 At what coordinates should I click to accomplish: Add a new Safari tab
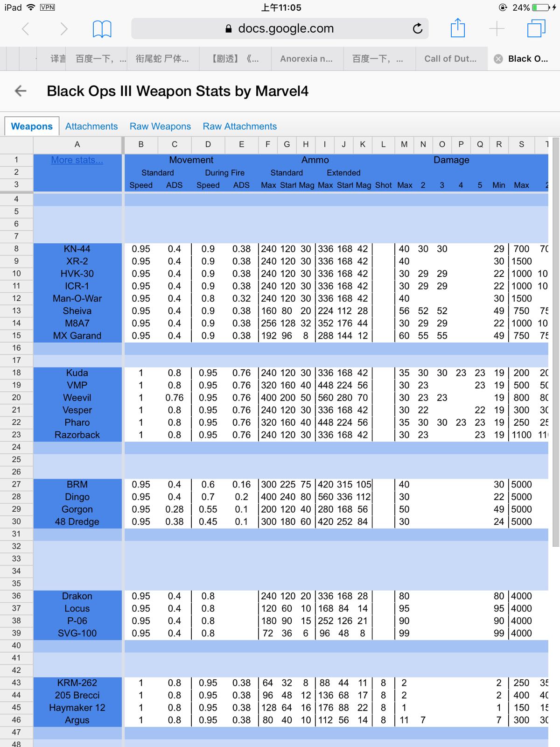click(497, 29)
